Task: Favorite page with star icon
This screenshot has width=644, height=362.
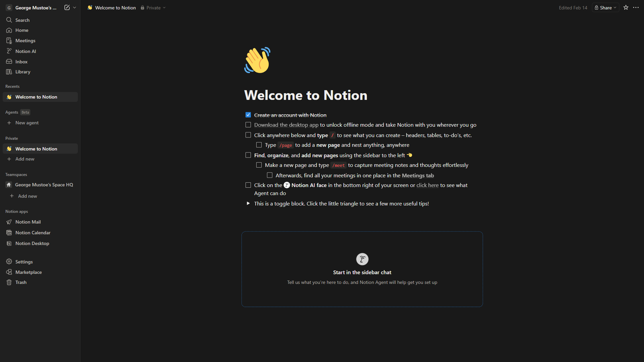Action: click(626, 7)
